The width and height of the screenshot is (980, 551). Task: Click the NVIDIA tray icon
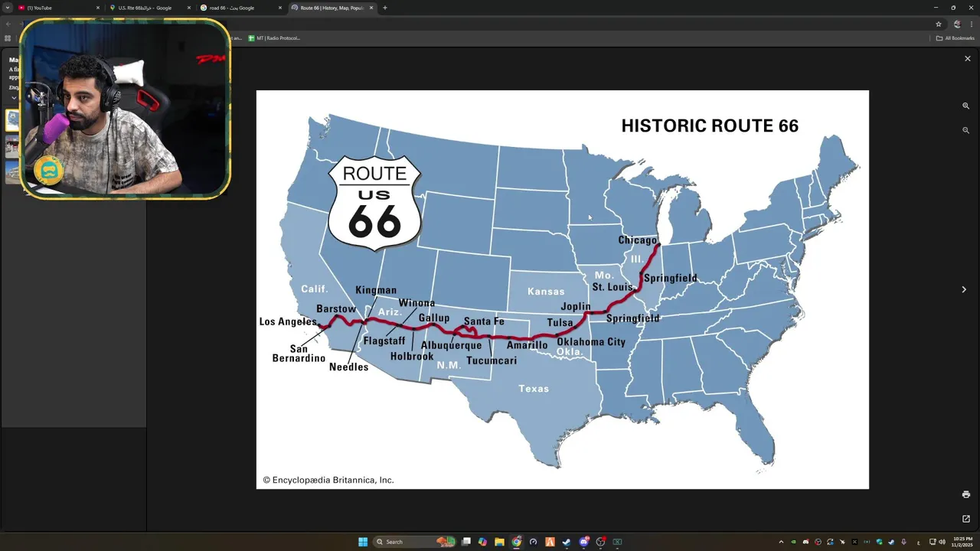793,542
